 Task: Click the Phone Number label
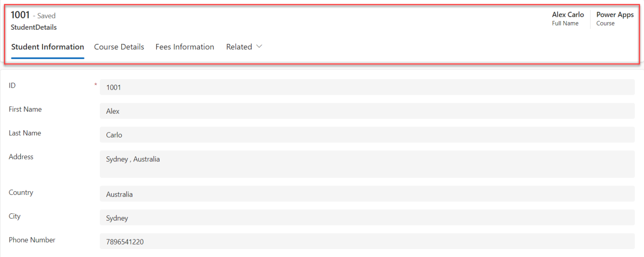pos(32,240)
